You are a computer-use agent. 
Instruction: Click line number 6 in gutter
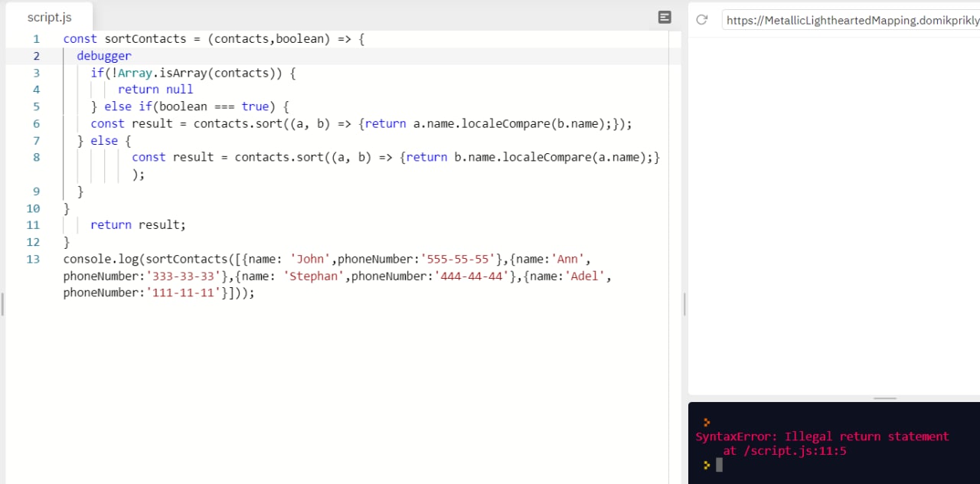(x=36, y=123)
